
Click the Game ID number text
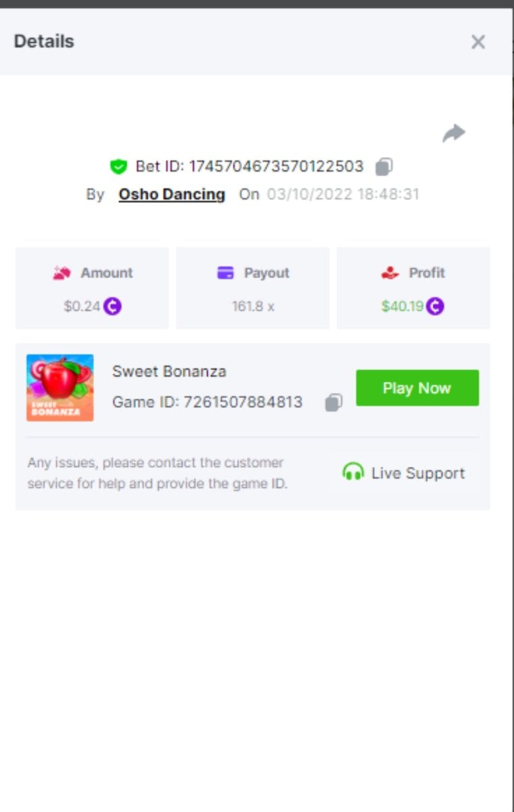click(243, 402)
